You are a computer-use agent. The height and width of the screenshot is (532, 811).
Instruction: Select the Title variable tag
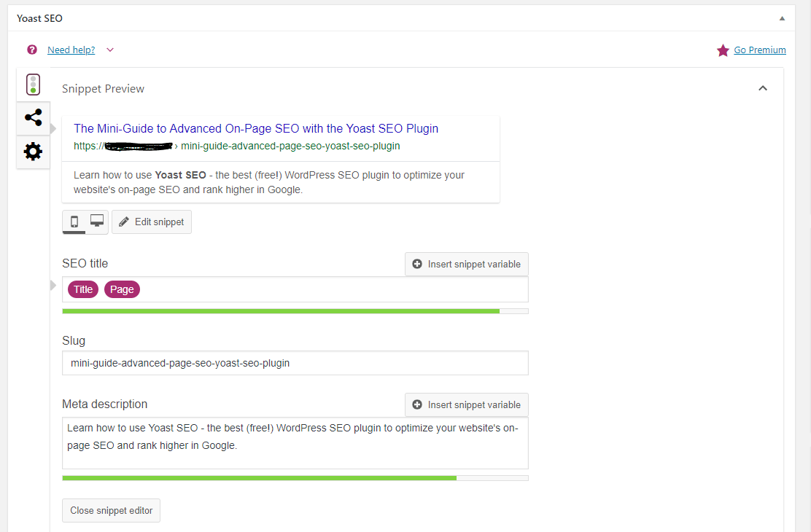tap(82, 289)
